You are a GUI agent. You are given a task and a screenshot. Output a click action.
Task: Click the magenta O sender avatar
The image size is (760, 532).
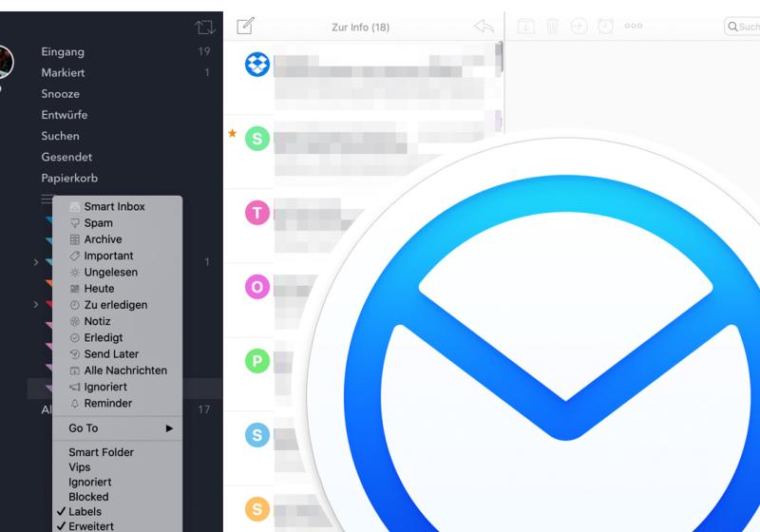click(257, 287)
